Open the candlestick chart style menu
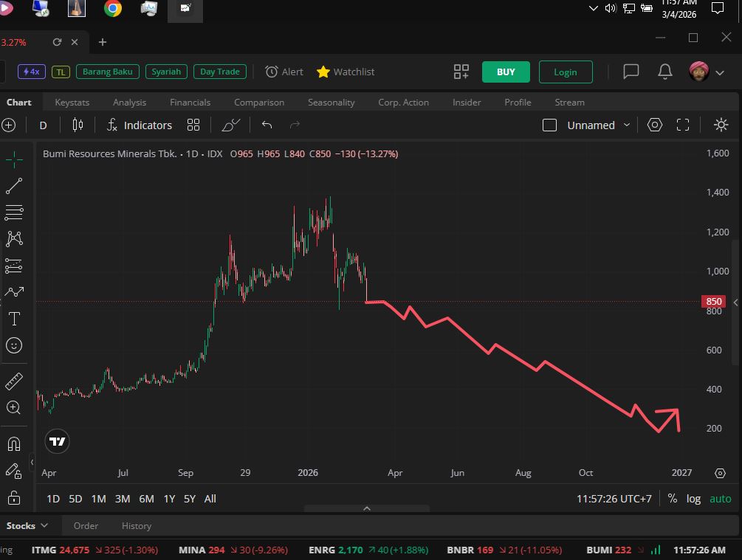The height and width of the screenshot is (560, 742). click(x=78, y=125)
